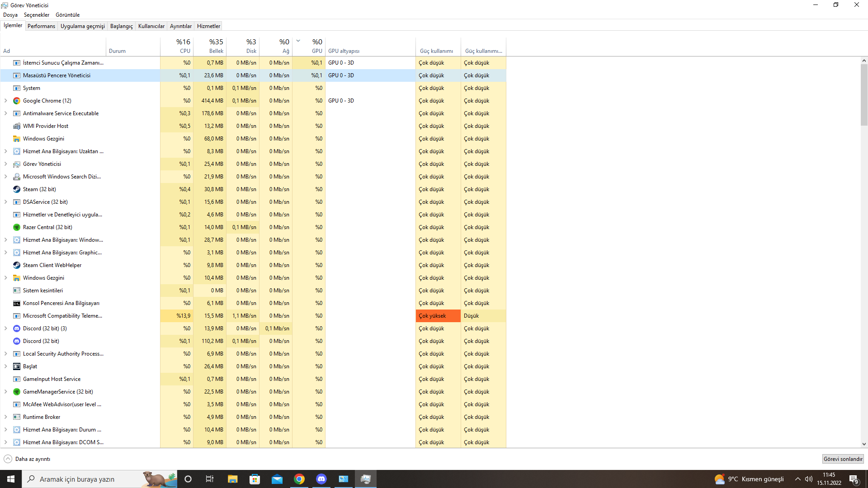Viewport: 868px width, 488px height.
Task: Open the Seçenekler menu
Action: [36, 15]
